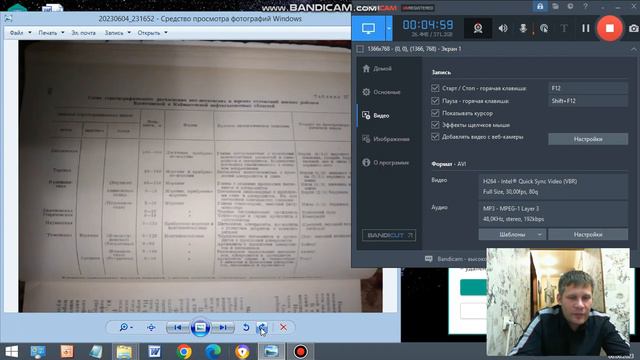This screenshot has height=360, width=640.
Task: Toggle the speaker sound icon in Bandicam
Action: (503, 28)
